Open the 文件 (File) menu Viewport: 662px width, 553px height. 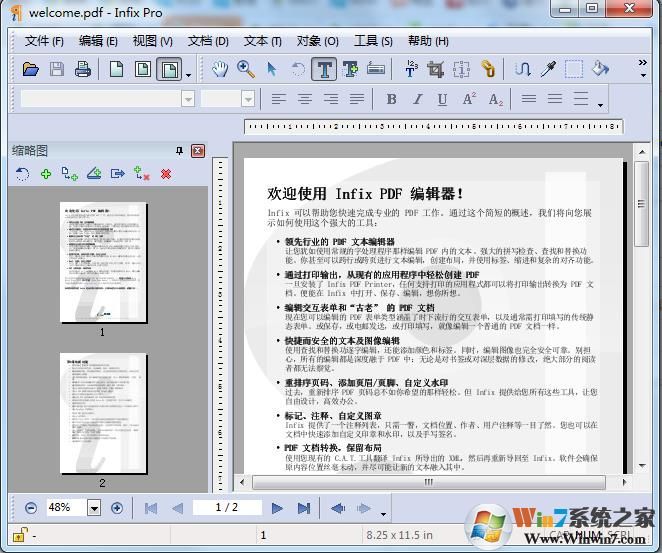[44, 41]
